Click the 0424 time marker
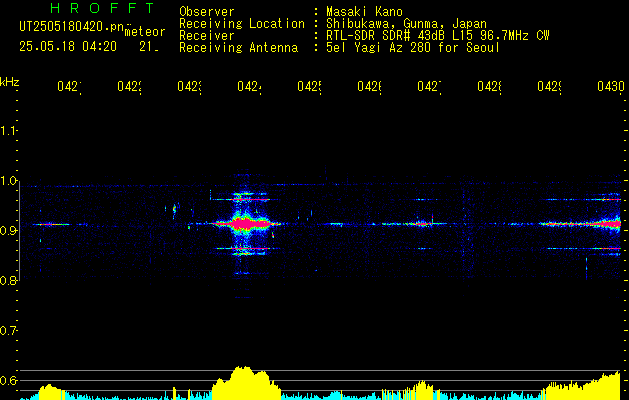 (x=249, y=86)
